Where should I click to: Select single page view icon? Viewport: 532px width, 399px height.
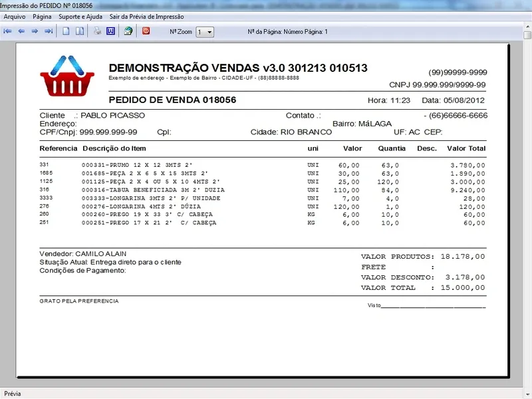point(66,31)
